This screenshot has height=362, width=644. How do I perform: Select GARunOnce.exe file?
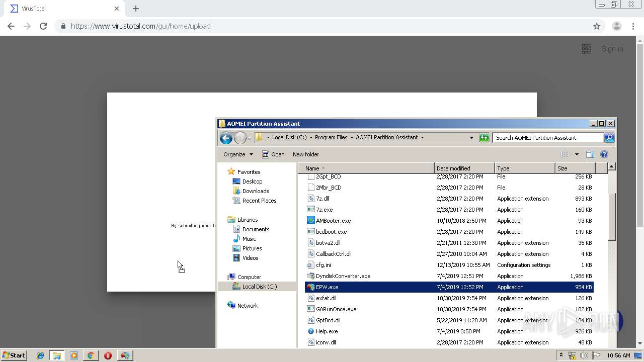click(336, 309)
